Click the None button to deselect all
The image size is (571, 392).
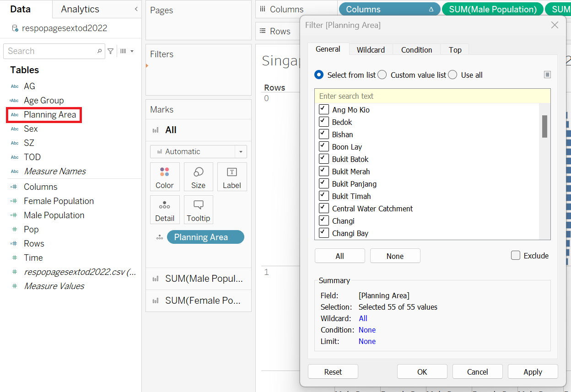point(395,256)
